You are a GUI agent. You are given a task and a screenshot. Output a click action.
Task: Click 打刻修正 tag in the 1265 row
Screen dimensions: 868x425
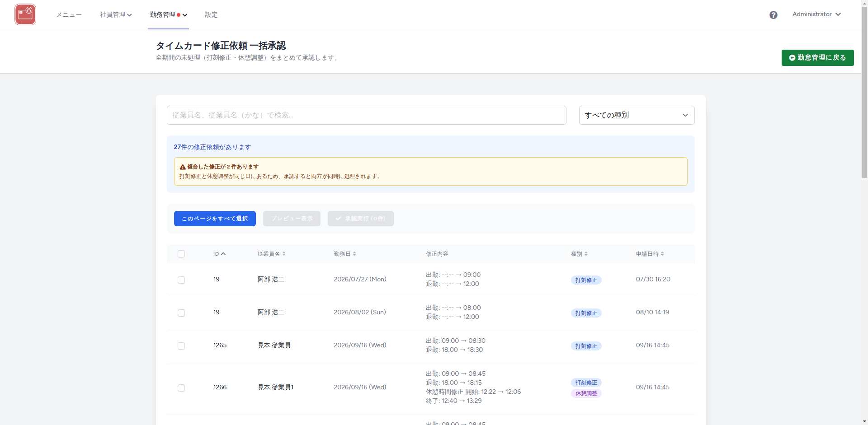coord(586,346)
